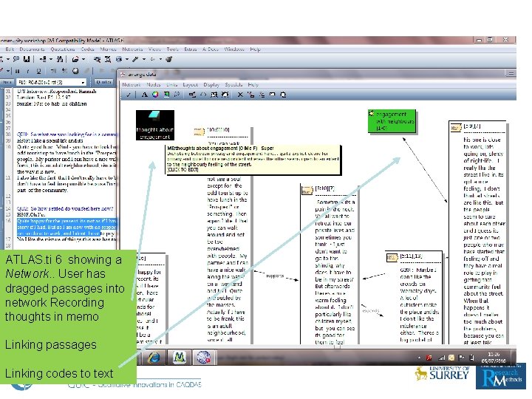The width and height of the screenshot is (532, 399).
Task: Click the underline formatting icon
Action: [x=38, y=71]
